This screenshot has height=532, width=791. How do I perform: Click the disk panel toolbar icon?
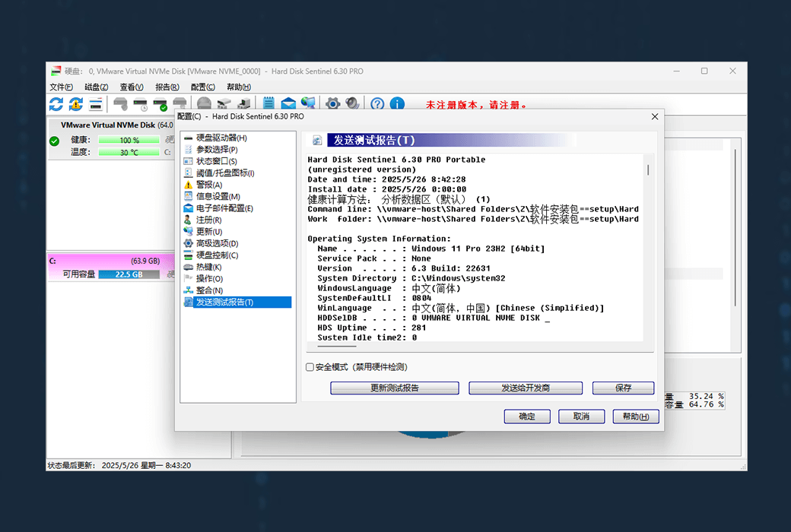point(96,104)
